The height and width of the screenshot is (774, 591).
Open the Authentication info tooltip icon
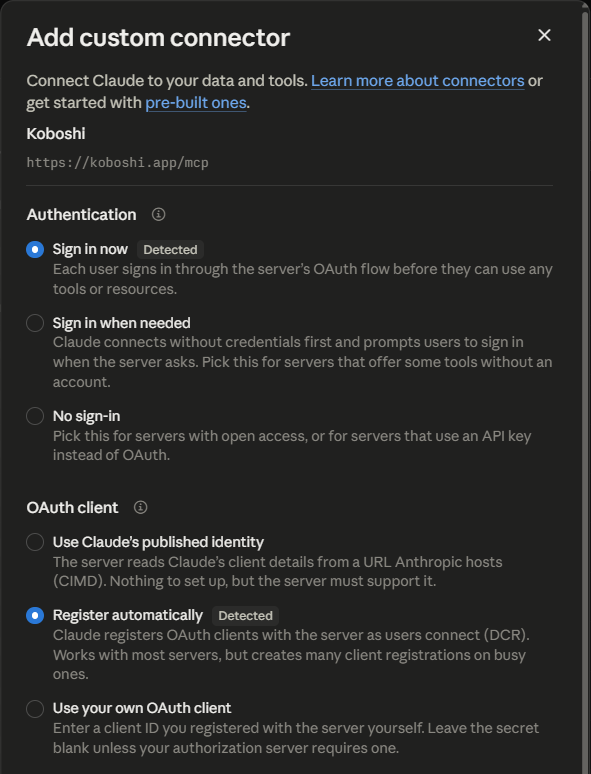tap(158, 214)
